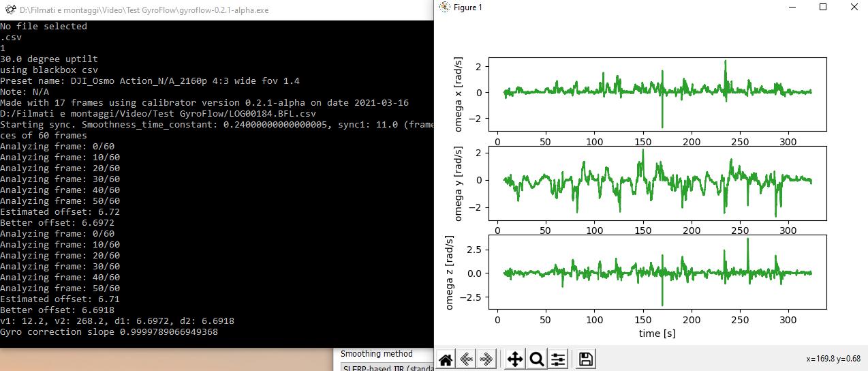Go forward to next plot view

[486, 359]
